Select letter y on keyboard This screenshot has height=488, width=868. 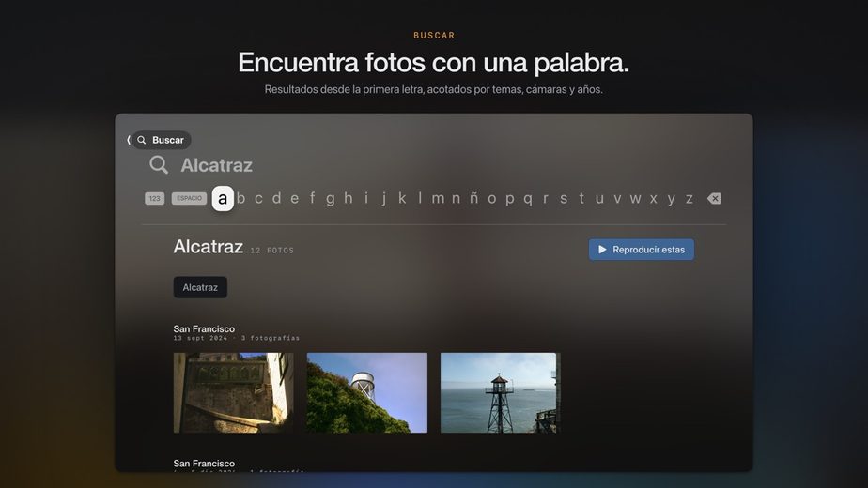(x=671, y=199)
